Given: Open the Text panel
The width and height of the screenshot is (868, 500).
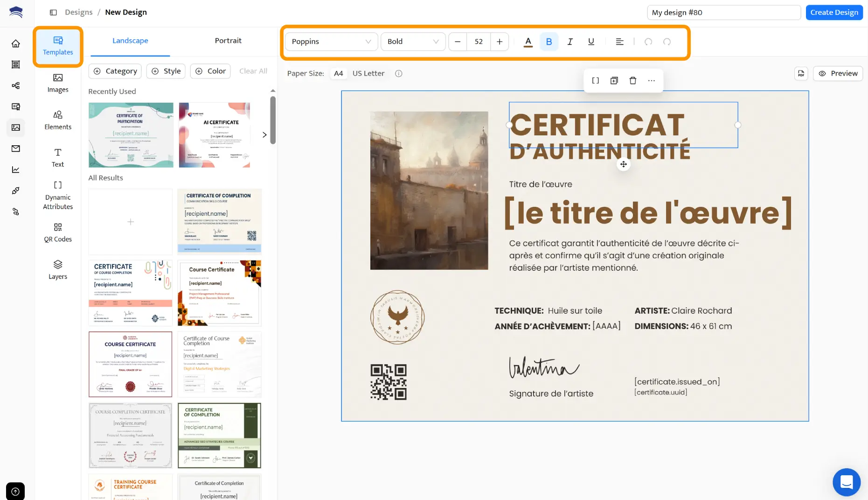Looking at the screenshot, I should tap(58, 158).
